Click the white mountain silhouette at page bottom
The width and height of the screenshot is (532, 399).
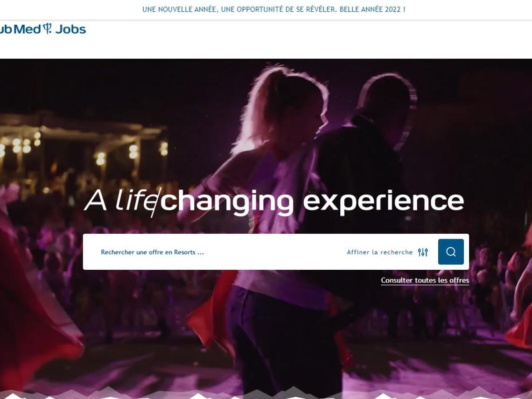click(266, 393)
